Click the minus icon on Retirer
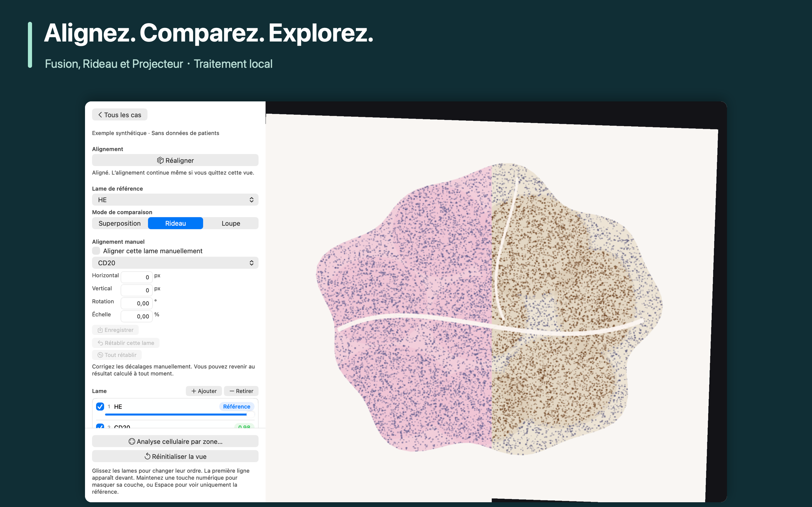812x507 pixels. [x=232, y=391]
